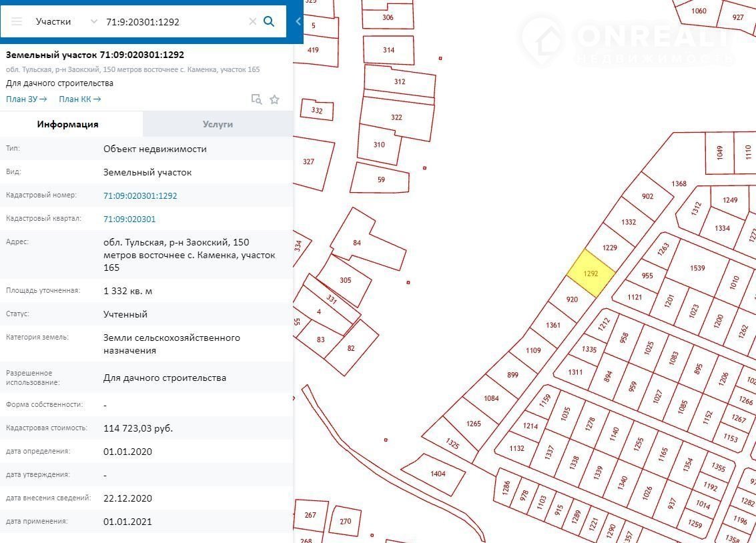Open the План КК link
Image resolution: width=756 pixels, height=543 pixels.
point(79,99)
